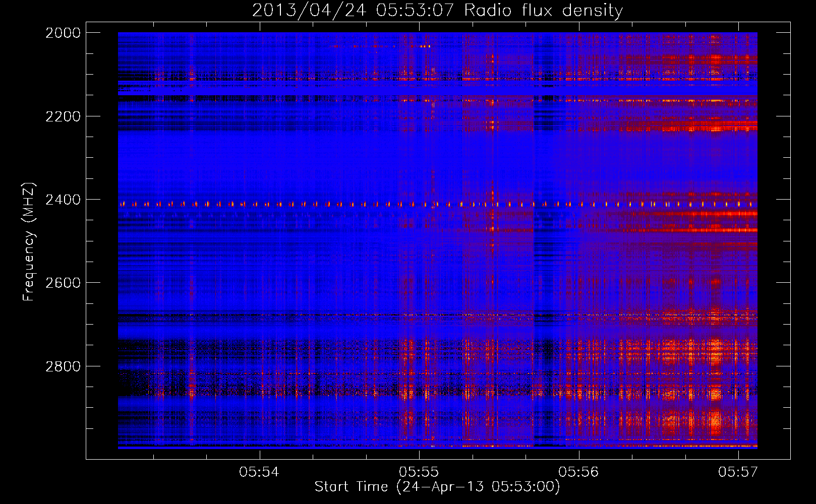Click the "05:56" time axis label
This screenshot has height=504, width=816.
coord(578,472)
